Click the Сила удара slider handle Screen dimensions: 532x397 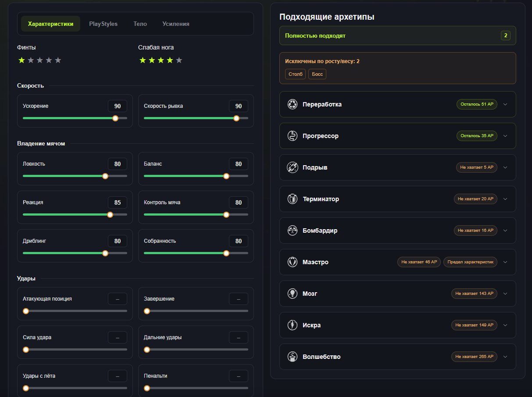tap(26, 350)
